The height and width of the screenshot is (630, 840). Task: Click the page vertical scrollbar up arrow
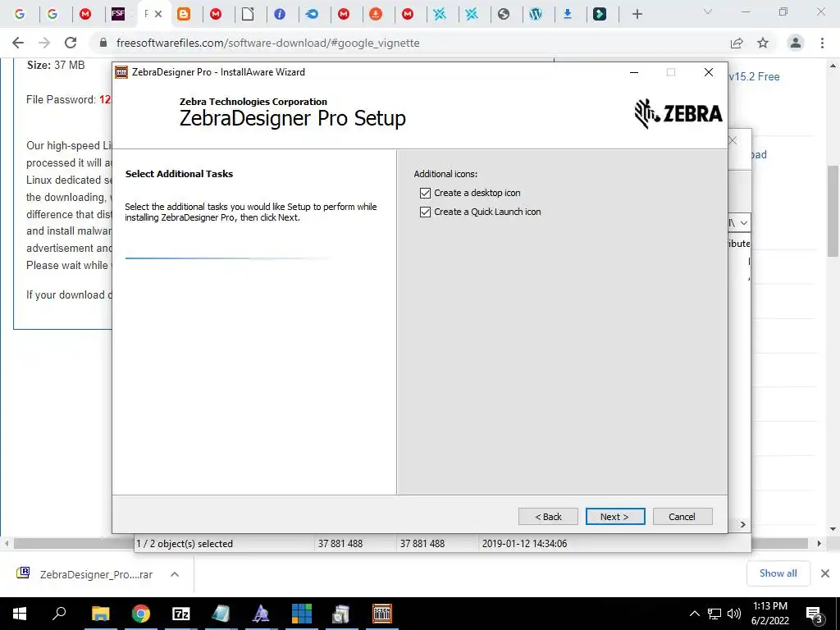(x=833, y=66)
